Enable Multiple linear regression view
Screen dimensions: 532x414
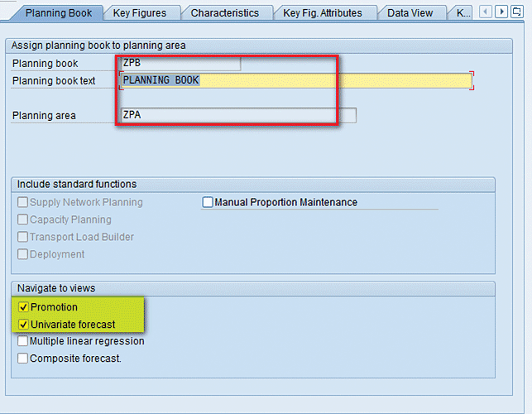coord(22,341)
